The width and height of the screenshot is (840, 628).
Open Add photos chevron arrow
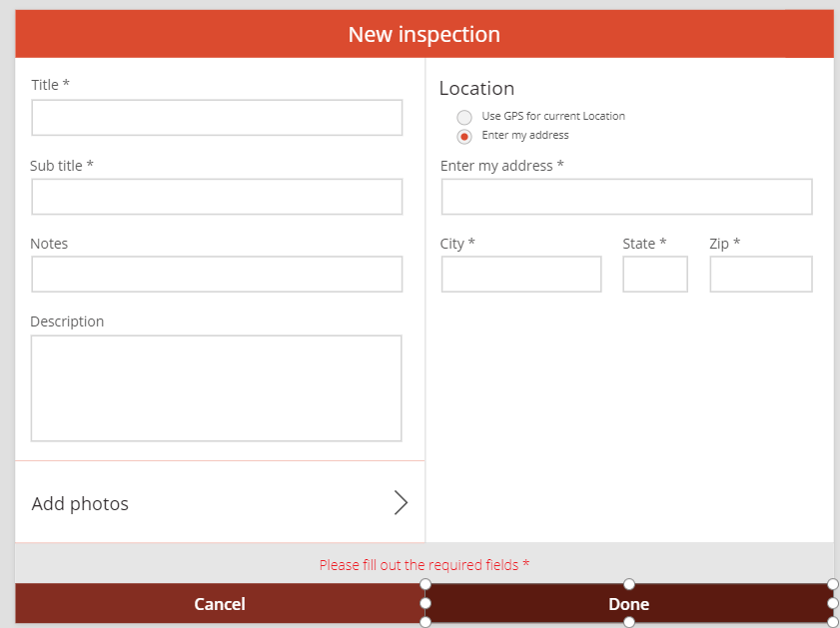click(x=401, y=502)
